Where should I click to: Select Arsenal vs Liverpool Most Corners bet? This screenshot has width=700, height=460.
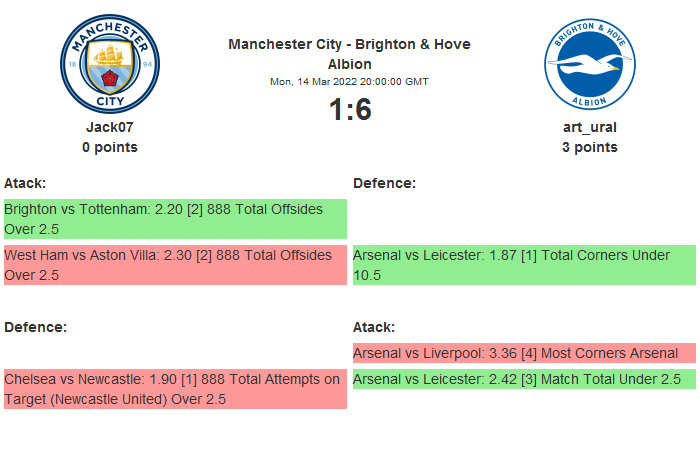[x=524, y=353]
